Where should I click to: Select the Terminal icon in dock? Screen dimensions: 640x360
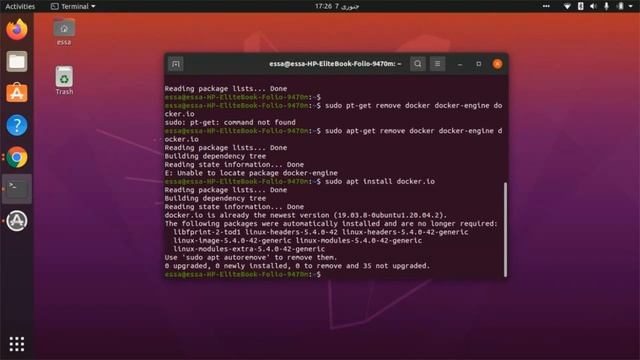pos(17,189)
